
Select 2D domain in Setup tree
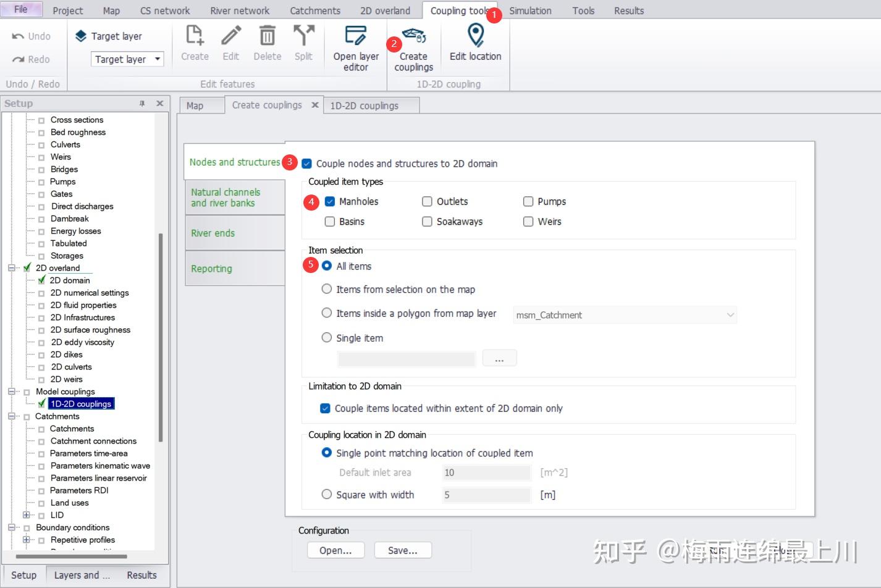click(x=70, y=280)
